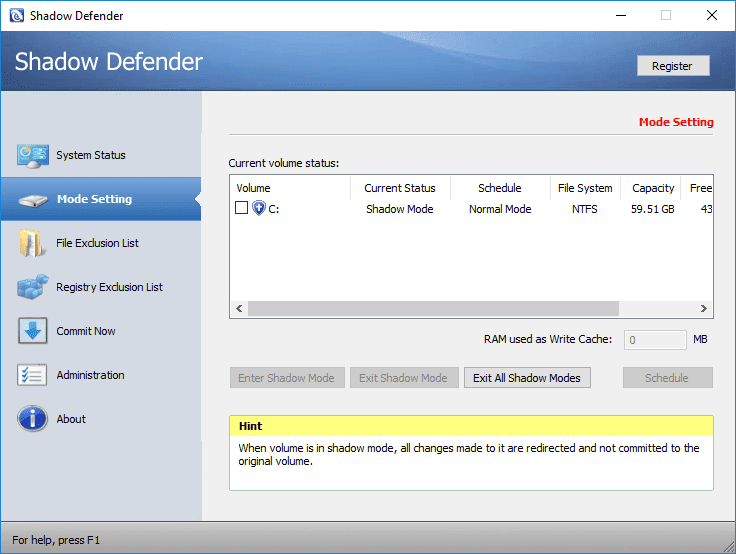
Task: Click the System Status monitor icon
Action: (x=32, y=155)
